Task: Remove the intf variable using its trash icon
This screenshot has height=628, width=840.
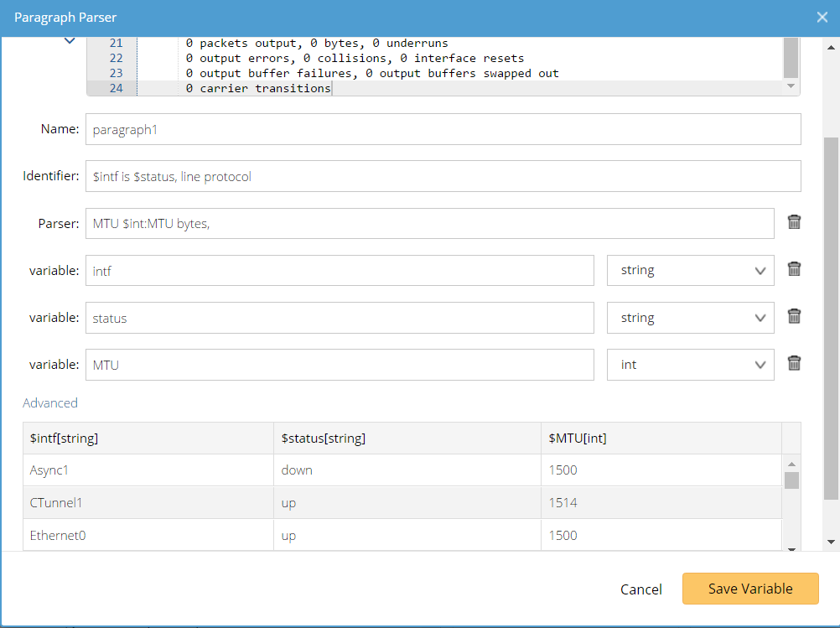Action: coord(794,268)
